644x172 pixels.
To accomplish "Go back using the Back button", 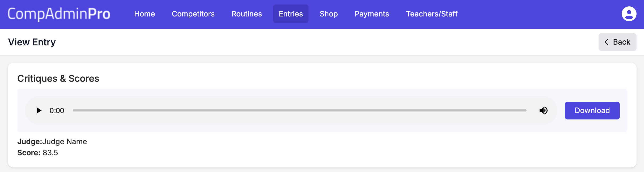I will click(x=617, y=42).
